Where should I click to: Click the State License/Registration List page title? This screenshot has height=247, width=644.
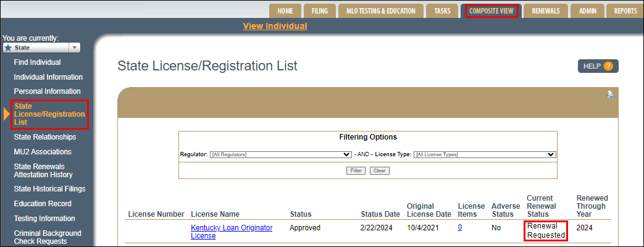click(x=207, y=66)
